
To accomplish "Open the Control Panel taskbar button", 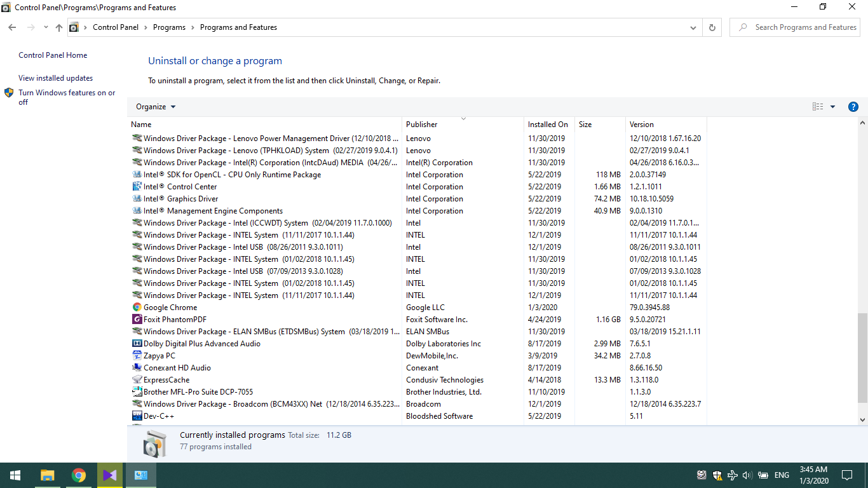I will pyautogui.click(x=140, y=475).
